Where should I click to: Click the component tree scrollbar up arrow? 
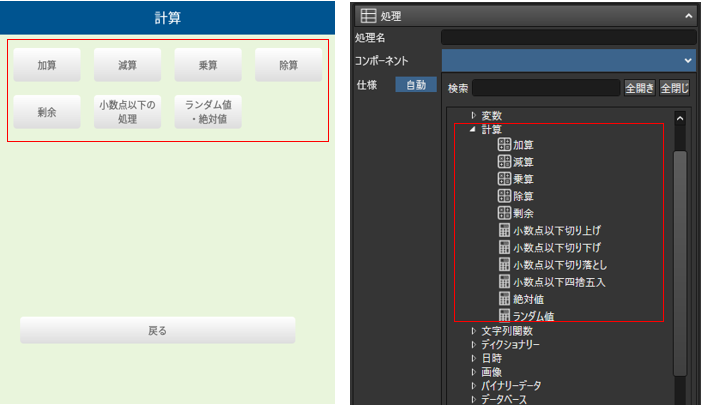(680, 119)
